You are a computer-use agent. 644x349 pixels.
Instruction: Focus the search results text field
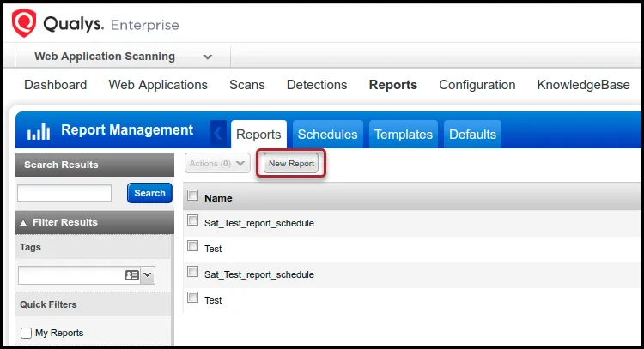(64, 193)
